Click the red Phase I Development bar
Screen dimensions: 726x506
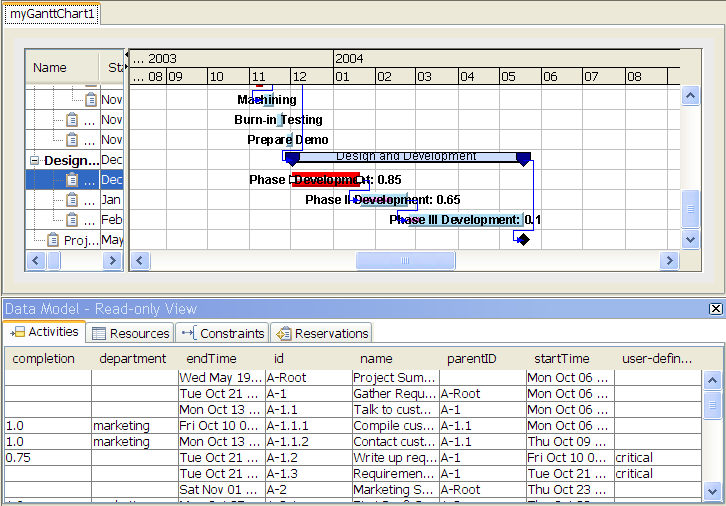(x=325, y=180)
